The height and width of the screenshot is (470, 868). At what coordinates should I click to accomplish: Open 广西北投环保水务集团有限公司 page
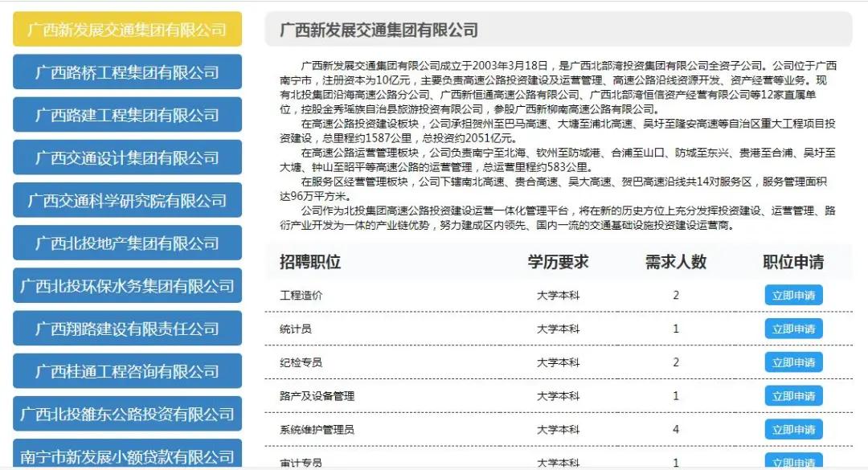(x=126, y=285)
